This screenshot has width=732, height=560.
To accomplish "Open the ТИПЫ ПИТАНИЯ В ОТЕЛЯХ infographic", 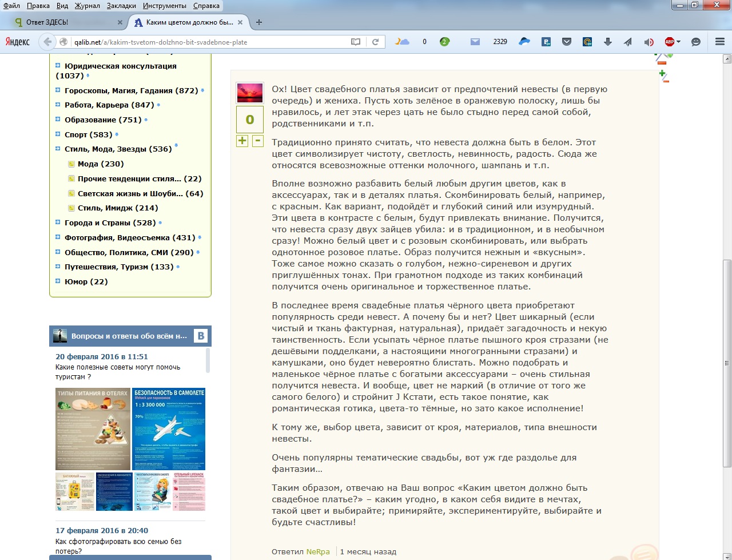I will [93, 429].
